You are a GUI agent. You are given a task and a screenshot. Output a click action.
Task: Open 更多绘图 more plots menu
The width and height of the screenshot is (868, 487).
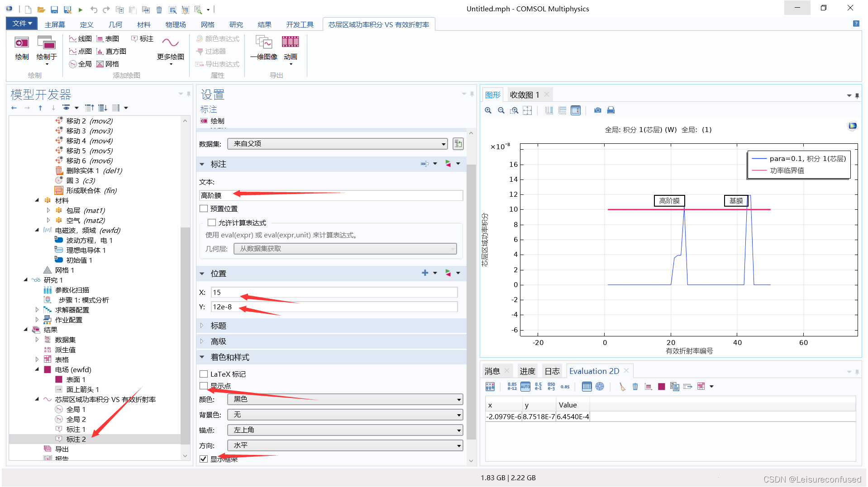pos(171,50)
